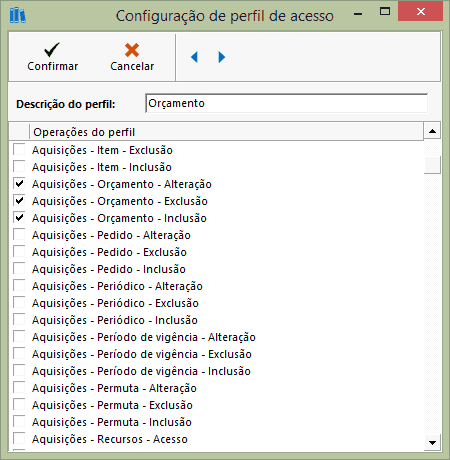Uncheck Aquisições - Orçamento - Exclusão
The height and width of the screenshot is (460, 450).
[19, 201]
